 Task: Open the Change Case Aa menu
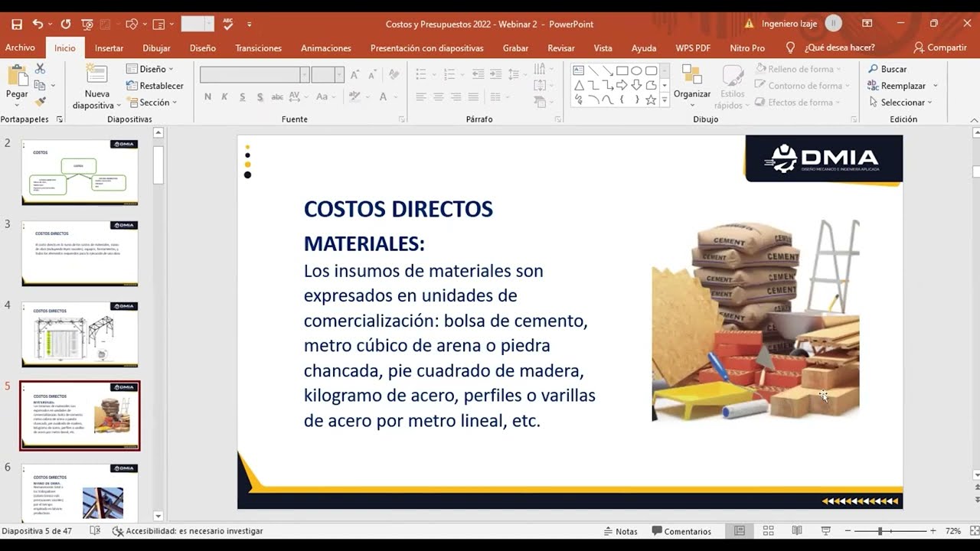[x=325, y=97]
